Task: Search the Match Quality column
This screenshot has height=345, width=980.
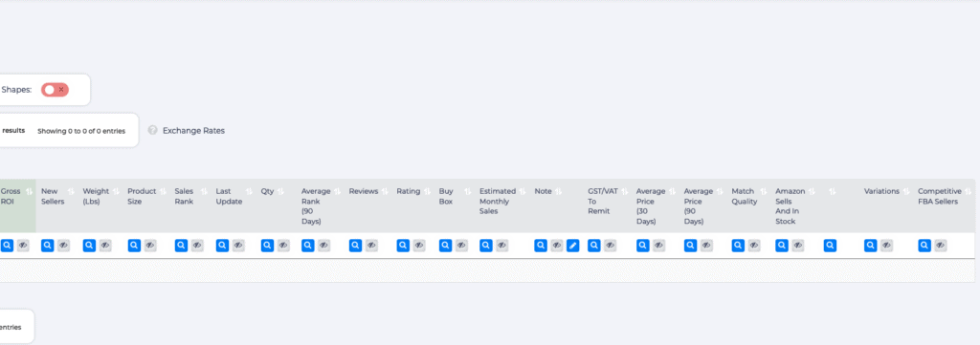Action: (x=738, y=246)
